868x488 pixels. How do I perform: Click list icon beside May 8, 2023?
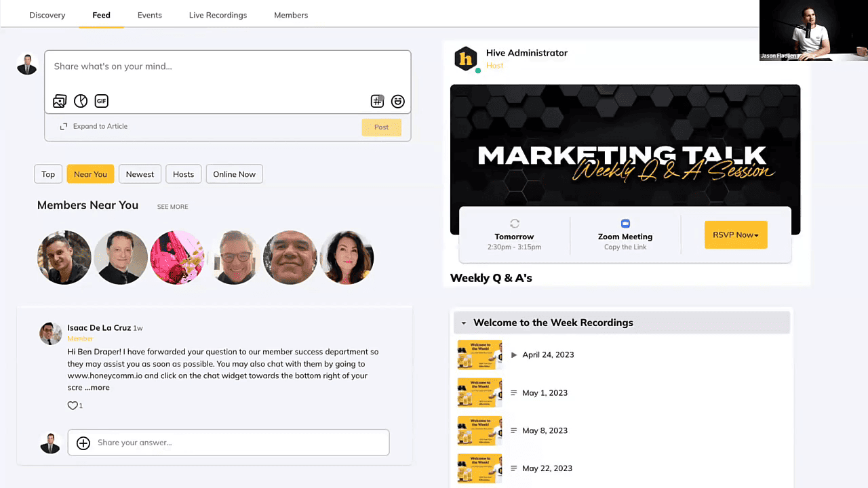tap(514, 430)
